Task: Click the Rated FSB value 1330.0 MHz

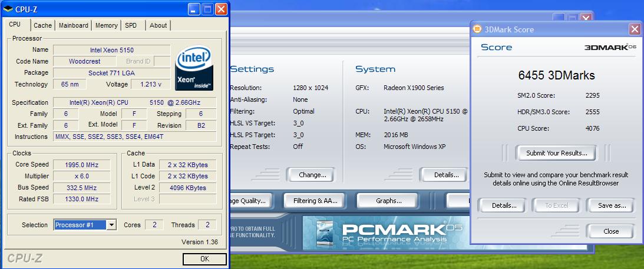Action: point(81,200)
